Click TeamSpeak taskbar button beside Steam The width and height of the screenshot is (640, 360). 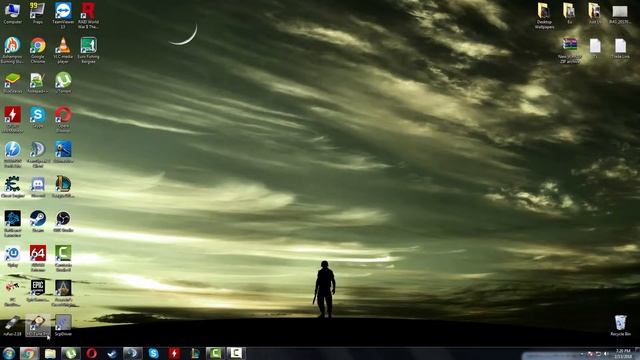pos(133,353)
